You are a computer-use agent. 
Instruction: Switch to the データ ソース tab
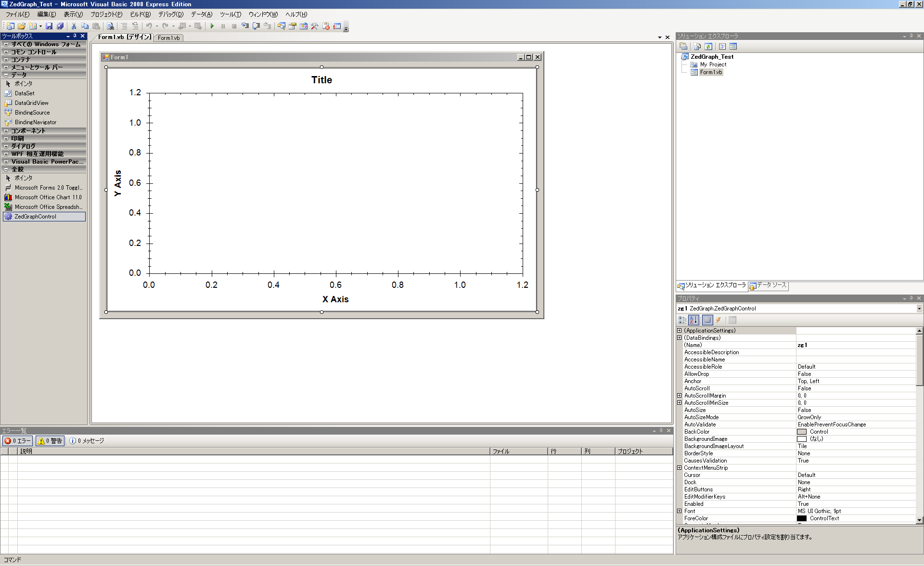[769, 286]
